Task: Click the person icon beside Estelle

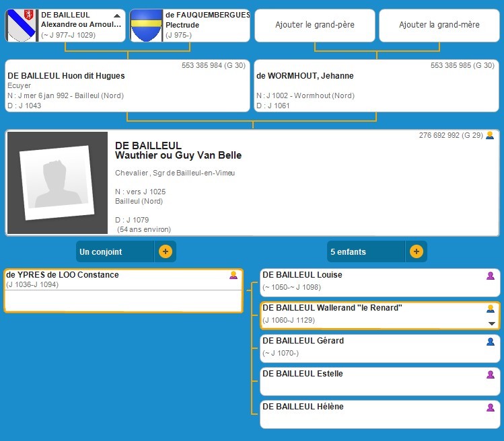Action: tap(491, 374)
